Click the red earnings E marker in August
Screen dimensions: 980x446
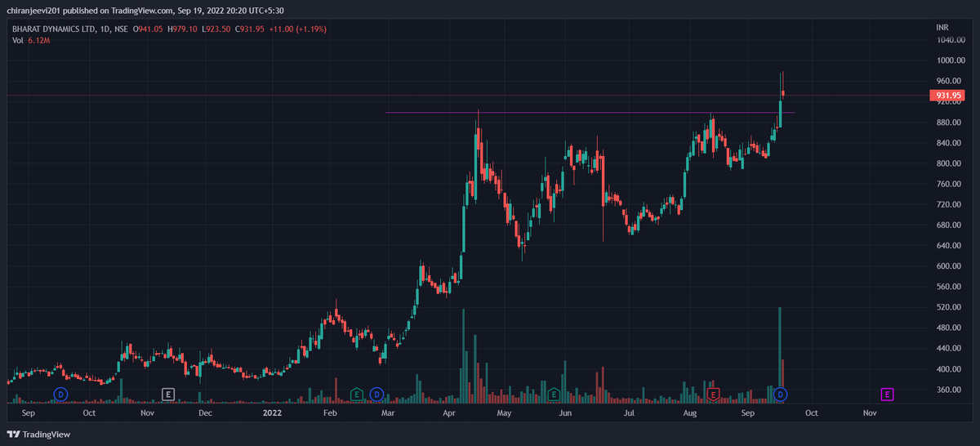click(714, 395)
